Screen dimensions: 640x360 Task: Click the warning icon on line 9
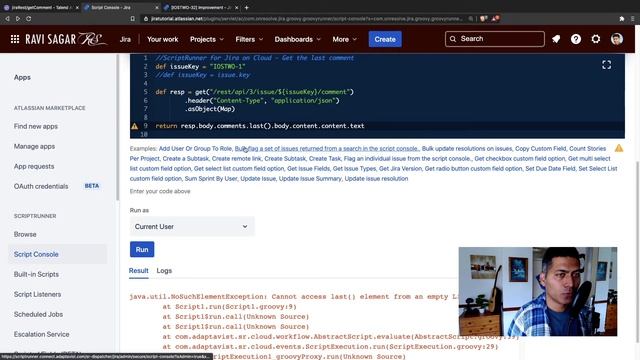135,126
